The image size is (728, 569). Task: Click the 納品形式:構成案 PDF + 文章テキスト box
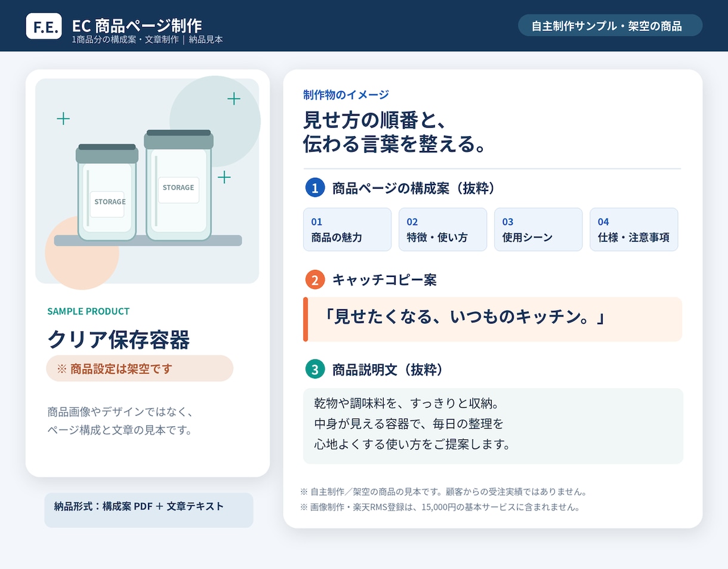[149, 510]
